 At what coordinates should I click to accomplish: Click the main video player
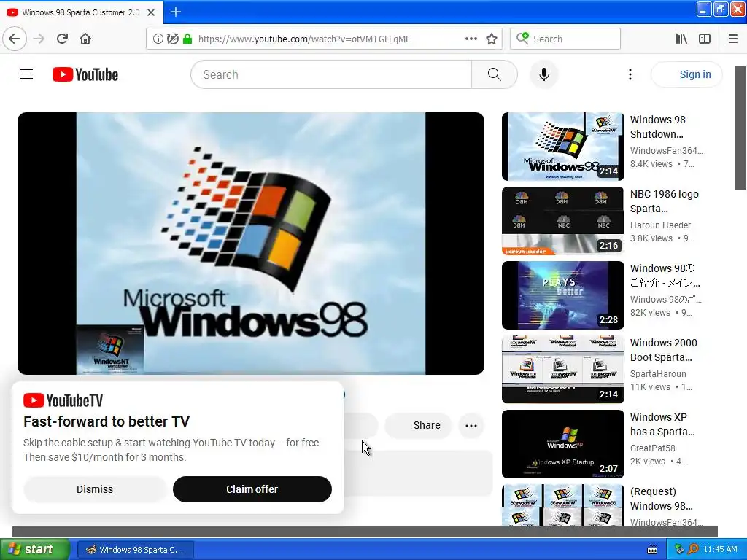(251, 244)
